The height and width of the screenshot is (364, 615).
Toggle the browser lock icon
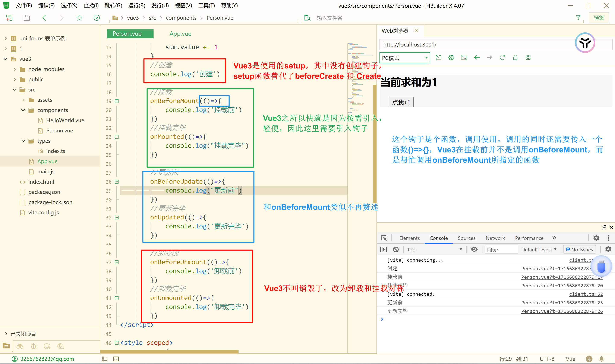(515, 57)
